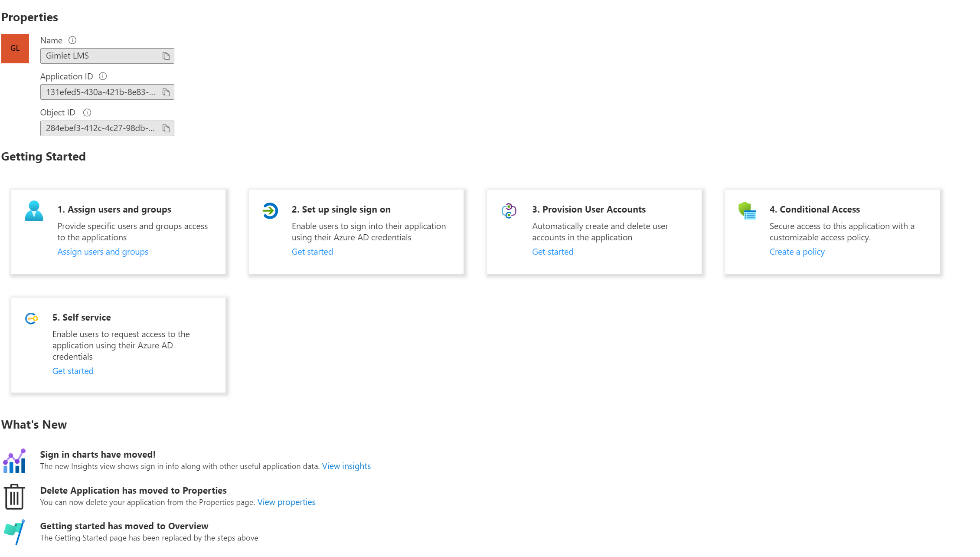
Task: Click the Provision User Accounts icon
Action: [x=509, y=211]
